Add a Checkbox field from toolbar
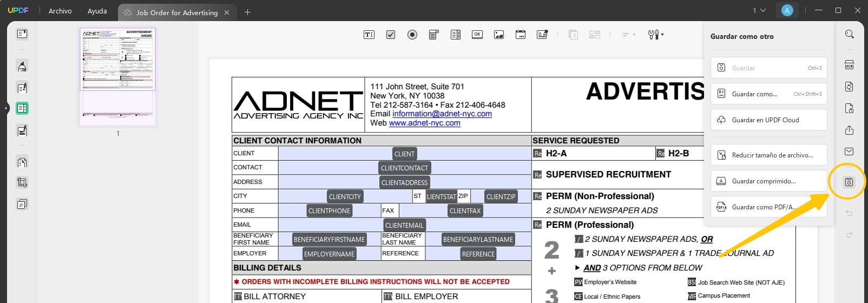The width and height of the screenshot is (868, 303). [391, 35]
